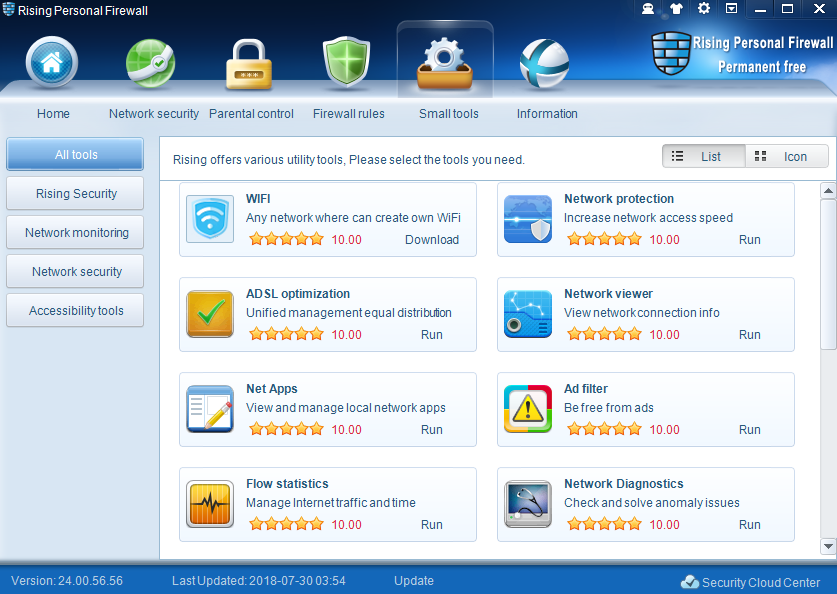The image size is (837, 594).
Task: Click the tools list scrollbar thumb
Action: [x=828, y=275]
